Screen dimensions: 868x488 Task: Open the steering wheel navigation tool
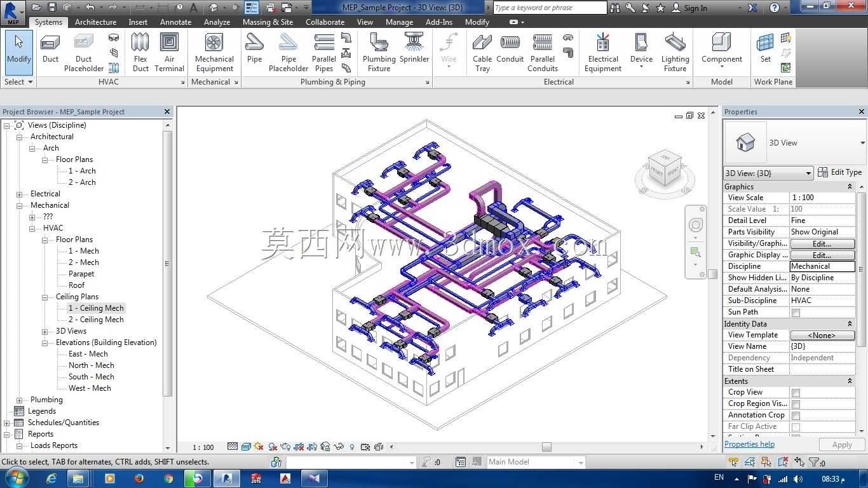coord(696,225)
